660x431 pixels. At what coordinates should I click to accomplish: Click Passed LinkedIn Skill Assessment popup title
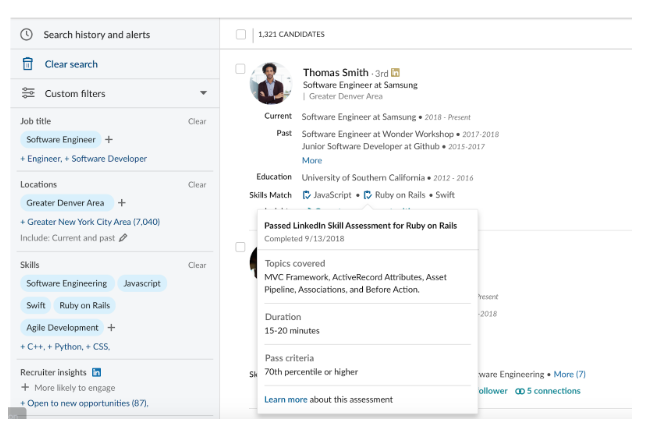point(361,226)
